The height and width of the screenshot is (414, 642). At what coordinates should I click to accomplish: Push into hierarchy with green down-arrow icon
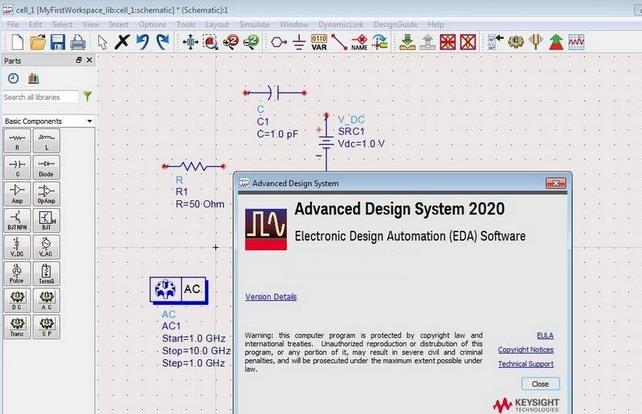(407, 42)
